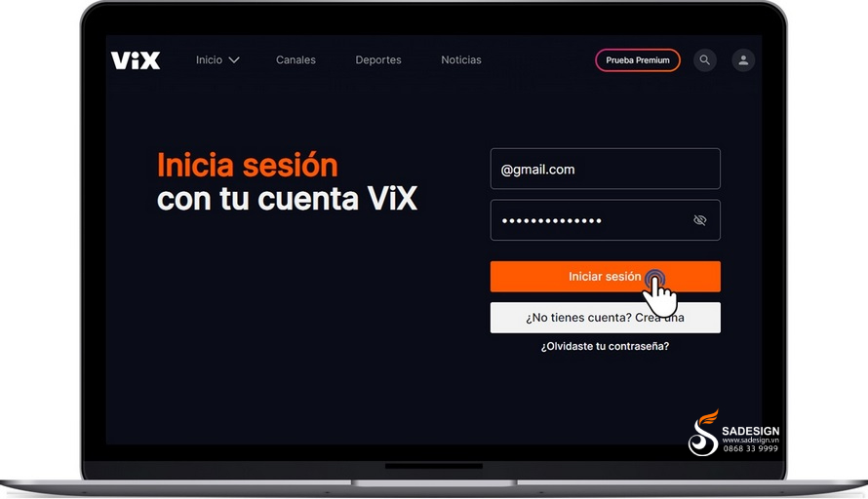Open the user profile icon

click(x=743, y=59)
